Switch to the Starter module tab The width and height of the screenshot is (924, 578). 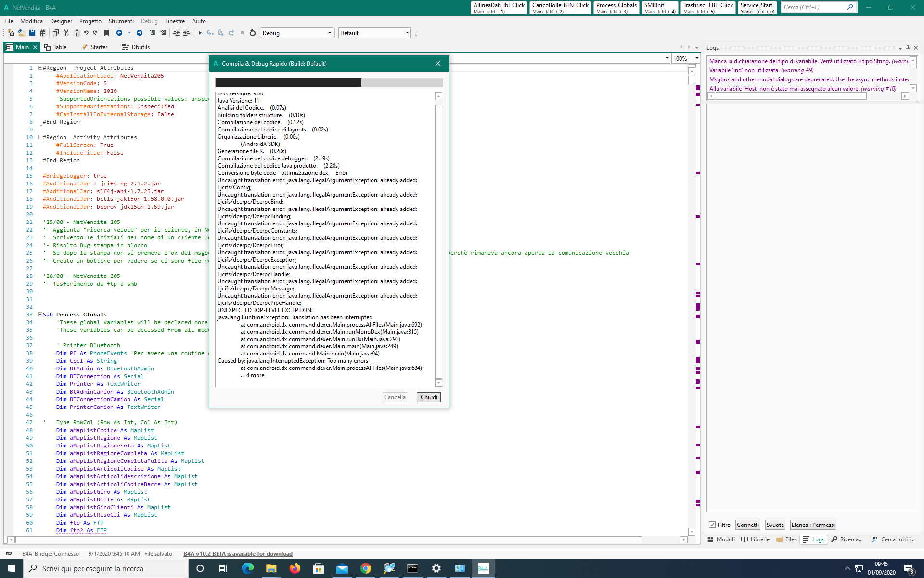pyautogui.click(x=95, y=47)
